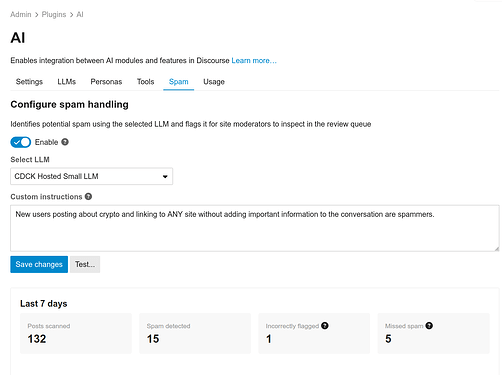Click the Incorrectly flagged help icon
The width and height of the screenshot is (502, 375).
tap(325, 326)
